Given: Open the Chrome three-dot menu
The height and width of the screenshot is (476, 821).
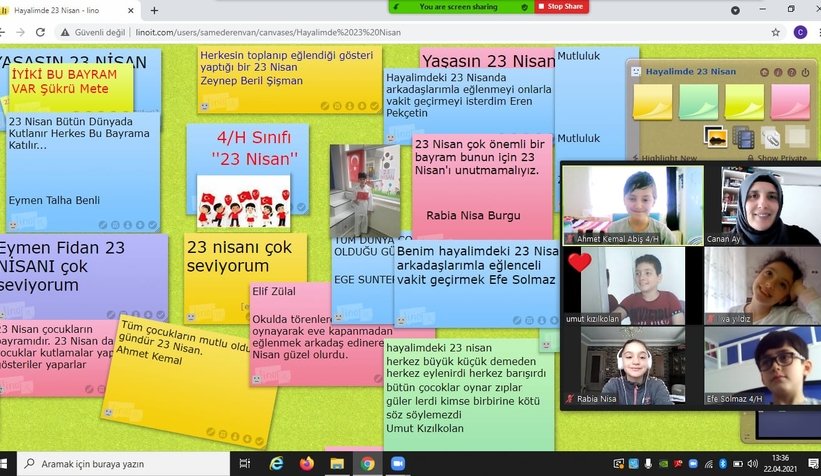Looking at the screenshot, I should [812, 31].
